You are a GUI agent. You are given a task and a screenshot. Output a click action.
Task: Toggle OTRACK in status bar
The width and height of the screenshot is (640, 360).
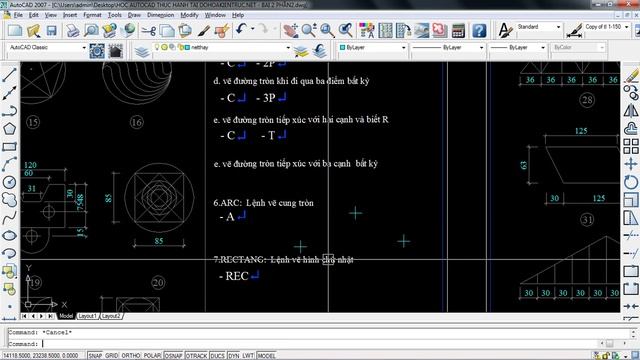197,356
